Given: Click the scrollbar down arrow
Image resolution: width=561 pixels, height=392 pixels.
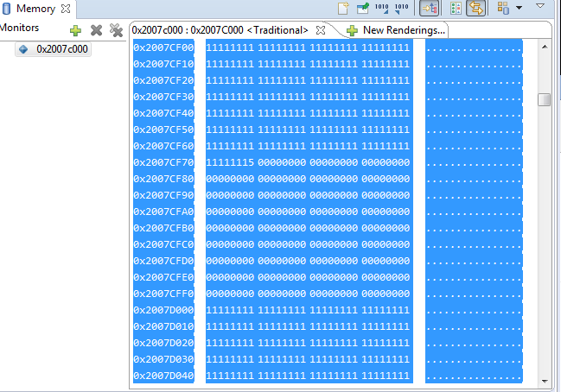Looking at the screenshot, I should [x=545, y=382].
